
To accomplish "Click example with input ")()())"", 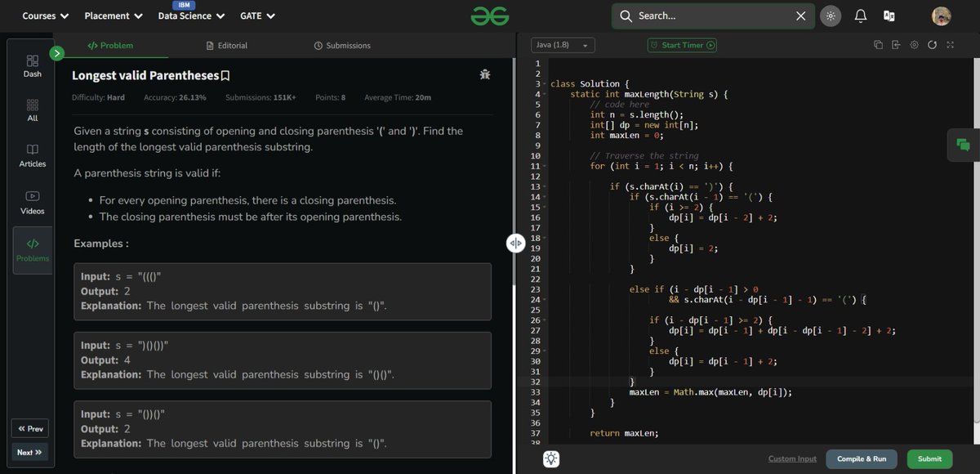I will [x=283, y=360].
